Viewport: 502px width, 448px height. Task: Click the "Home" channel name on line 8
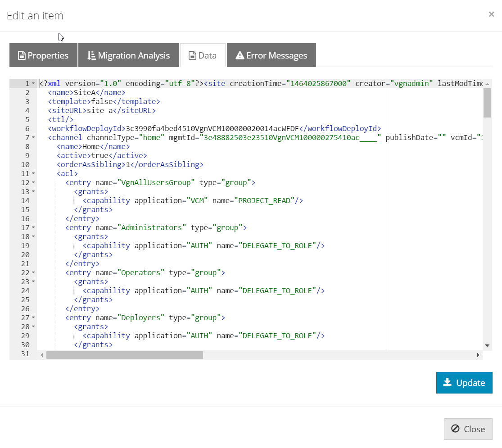91,147
